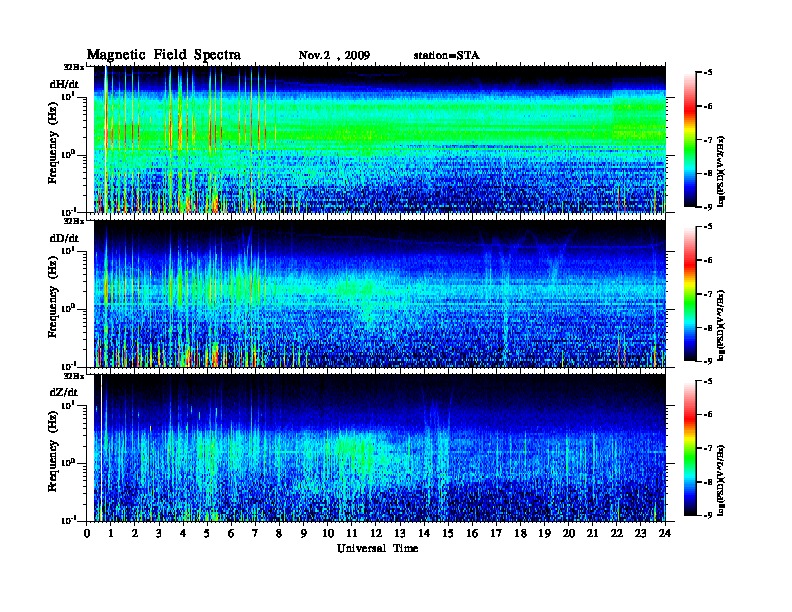The image size is (792, 612).
Task: Click the hour 5 tick label on the time axis
Action: click(207, 533)
